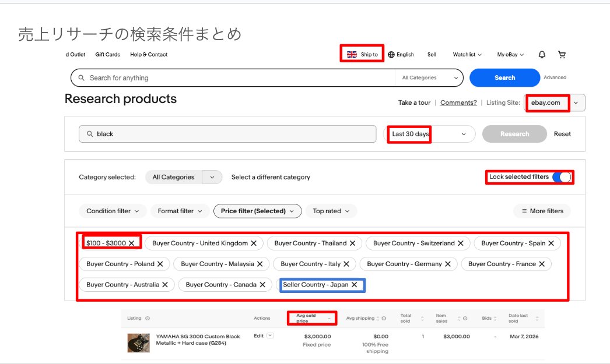Click the YAMAHA SG 3000 guitar thumbnail

(x=138, y=342)
